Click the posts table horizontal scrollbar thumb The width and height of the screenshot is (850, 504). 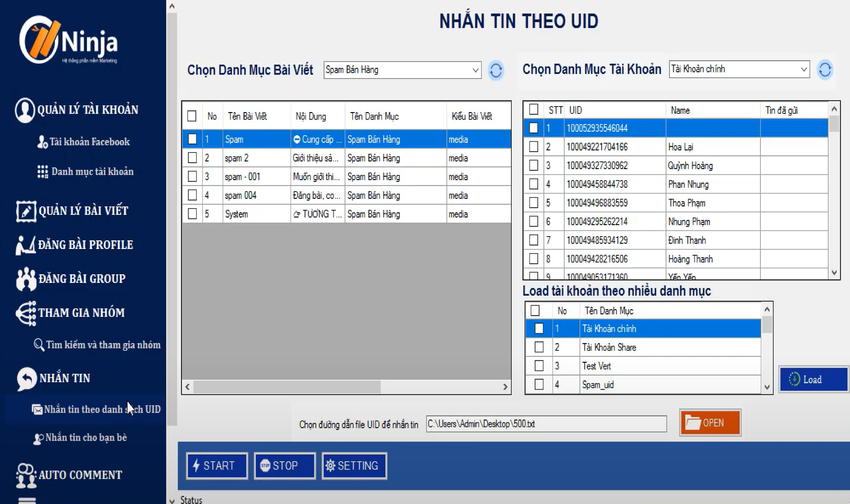pos(287,387)
